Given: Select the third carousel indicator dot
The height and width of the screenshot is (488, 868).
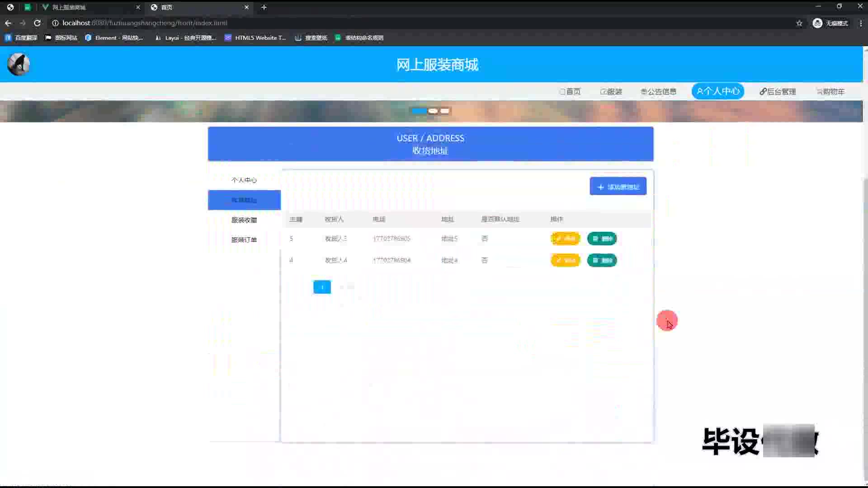Looking at the screenshot, I should (x=445, y=111).
